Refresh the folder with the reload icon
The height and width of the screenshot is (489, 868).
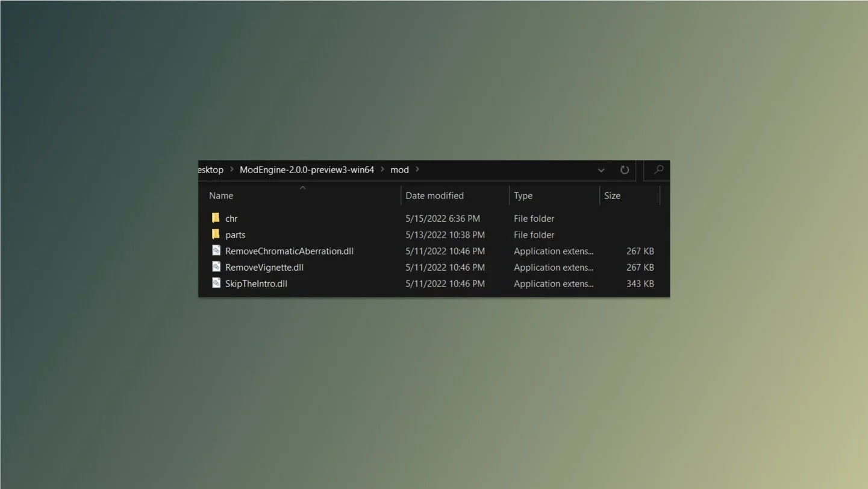point(625,170)
